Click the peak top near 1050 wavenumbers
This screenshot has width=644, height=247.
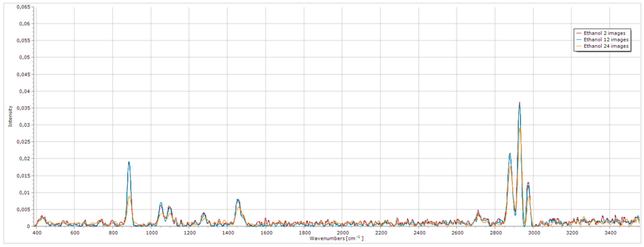point(161,203)
